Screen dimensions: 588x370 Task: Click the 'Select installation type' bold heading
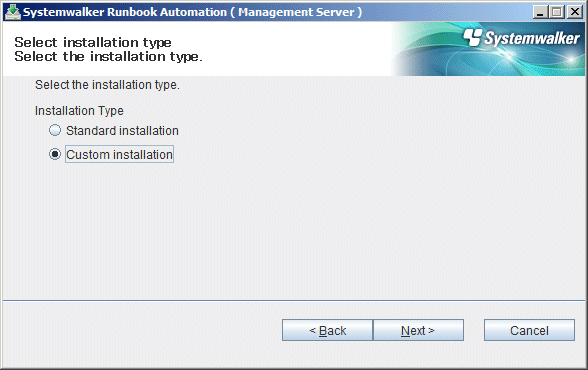tap(93, 42)
